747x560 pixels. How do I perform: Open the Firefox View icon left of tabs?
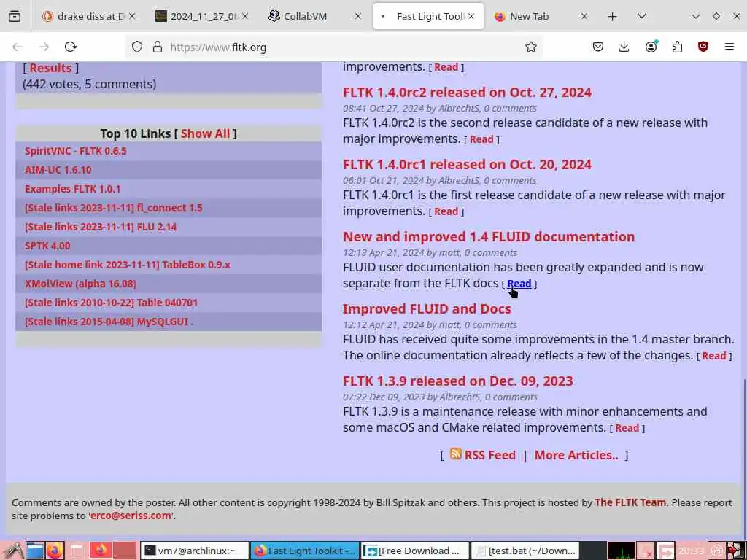click(15, 16)
